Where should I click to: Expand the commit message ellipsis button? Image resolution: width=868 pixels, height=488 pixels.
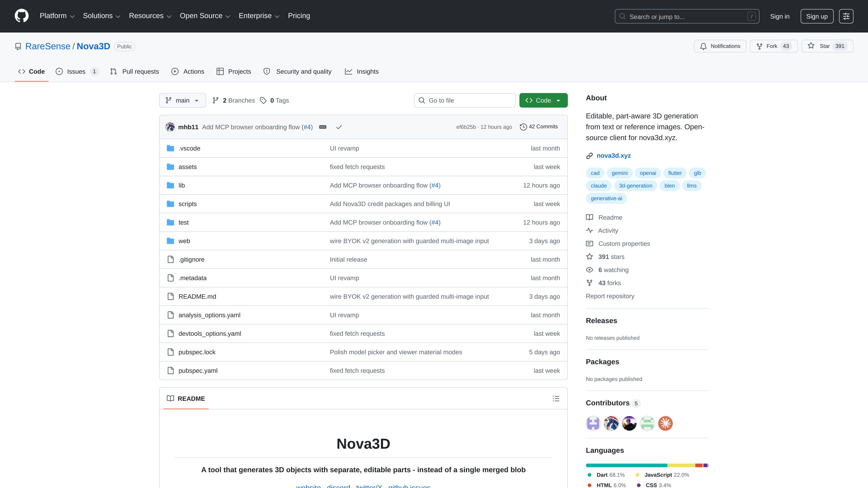[323, 127]
